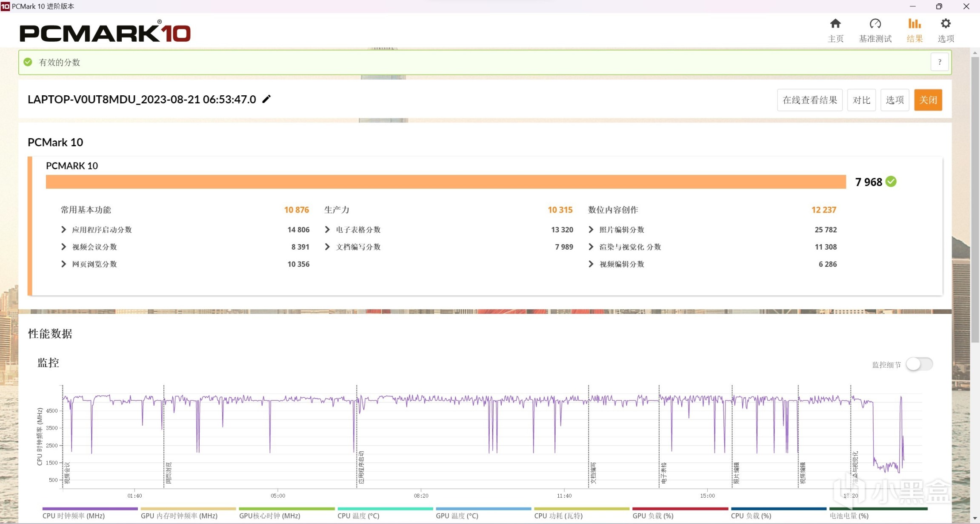Open the 选项 settings gear icon
Viewport: 980px width, 524px height.
coord(945,24)
